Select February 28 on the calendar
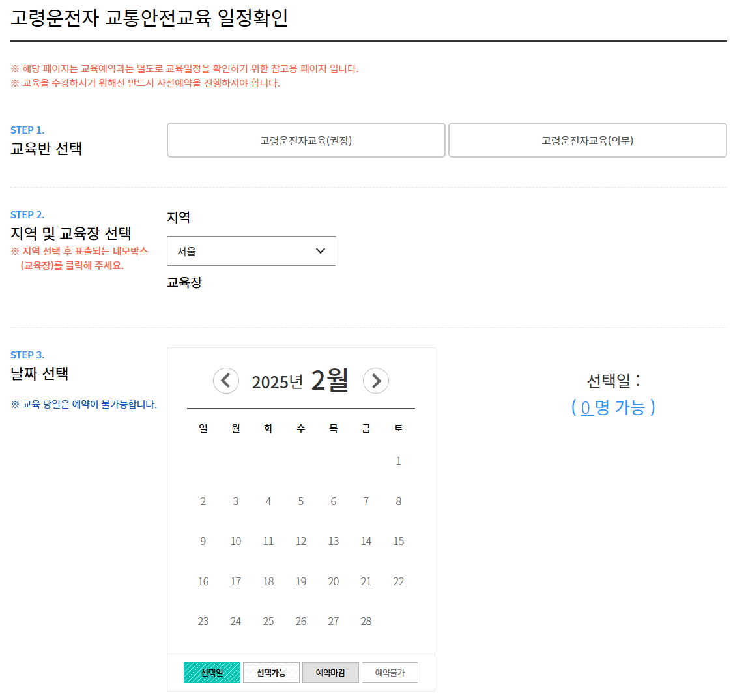The width and height of the screenshot is (733, 700). click(x=366, y=621)
